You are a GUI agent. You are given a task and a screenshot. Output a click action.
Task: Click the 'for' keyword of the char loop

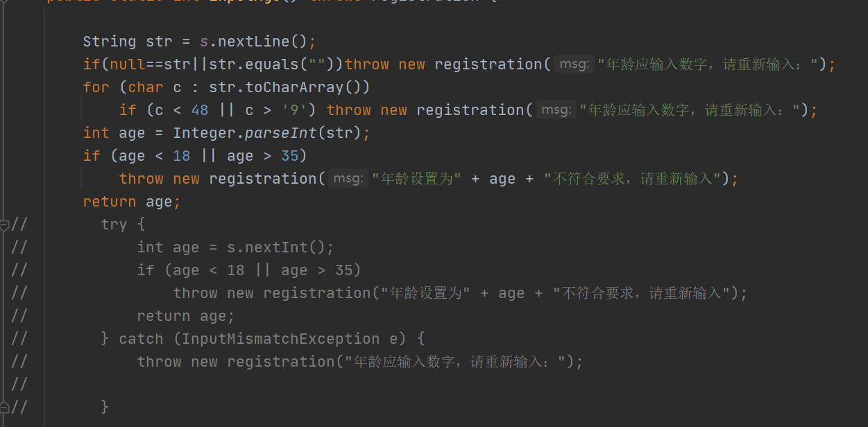96,87
